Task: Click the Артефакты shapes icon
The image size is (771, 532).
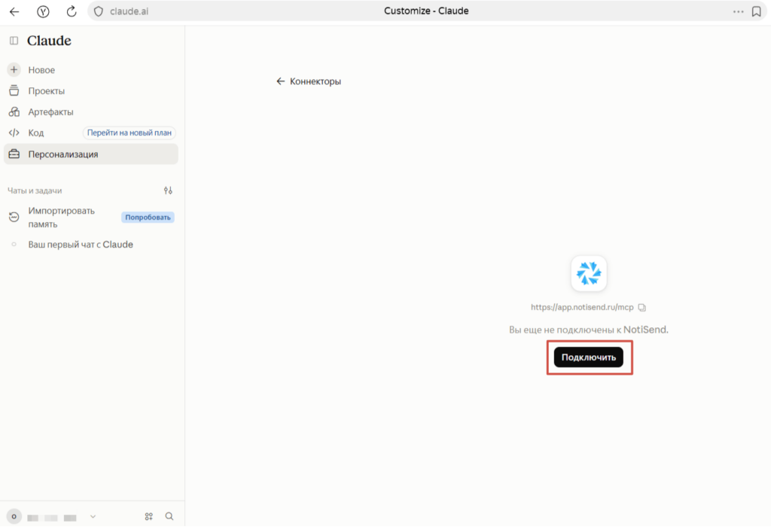Action: [14, 112]
